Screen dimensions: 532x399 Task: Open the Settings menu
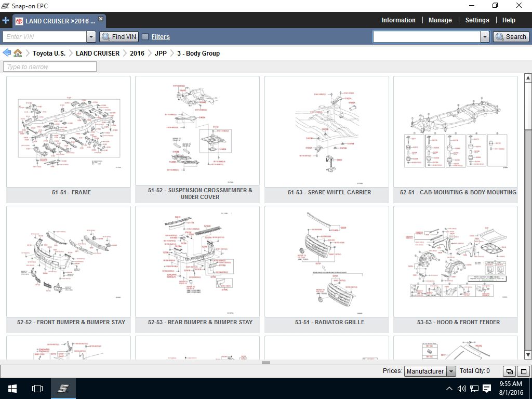[x=477, y=20]
